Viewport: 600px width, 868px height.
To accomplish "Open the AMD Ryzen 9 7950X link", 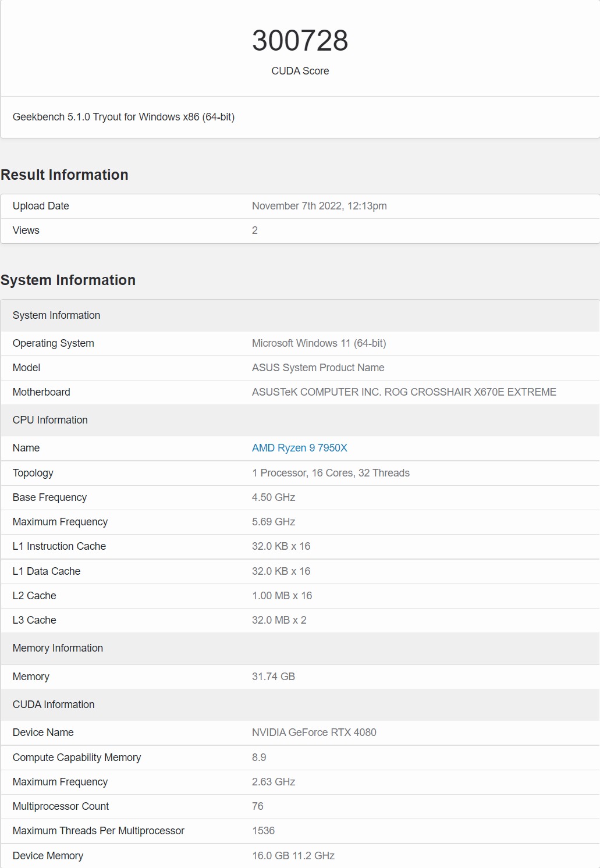I will tap(299, 448).
